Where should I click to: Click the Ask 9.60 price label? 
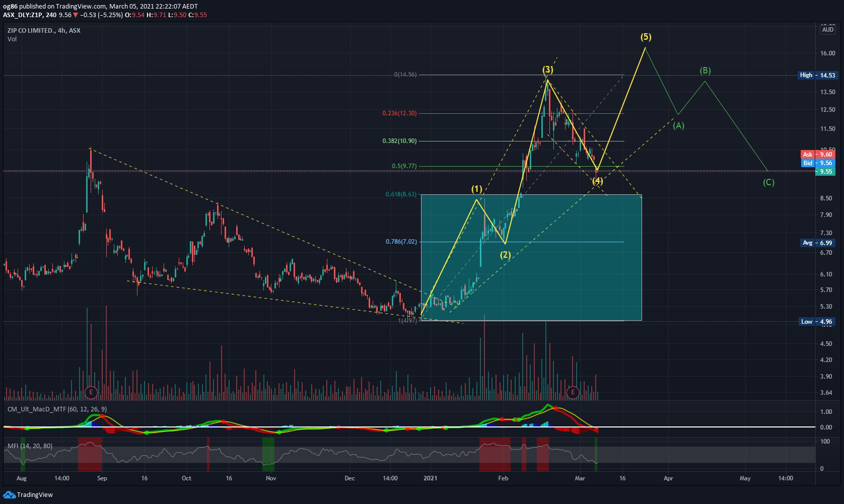click(x=818, y=155)
